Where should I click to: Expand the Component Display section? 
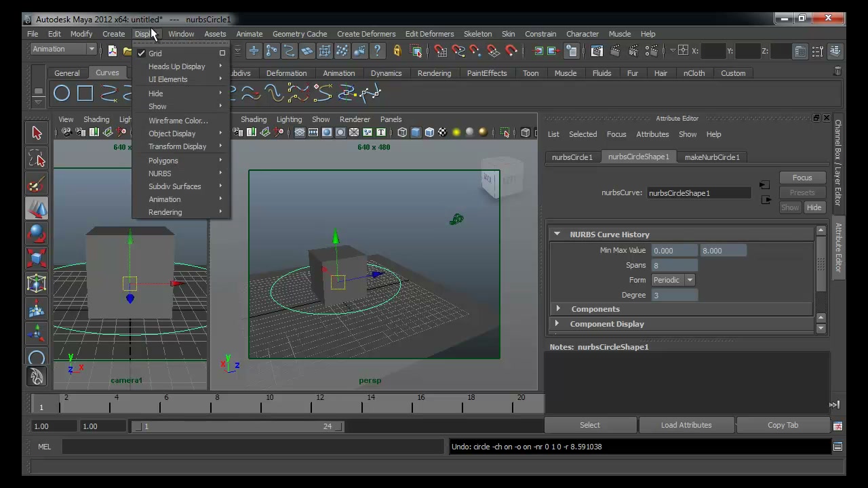point(557,324)
